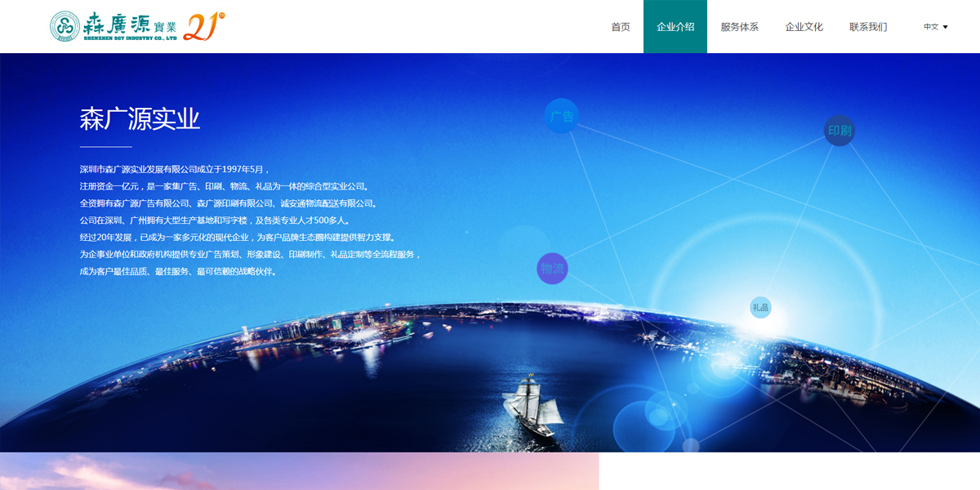Click the 物流 bubble icon
980x490 pixels.
point(552,269)
